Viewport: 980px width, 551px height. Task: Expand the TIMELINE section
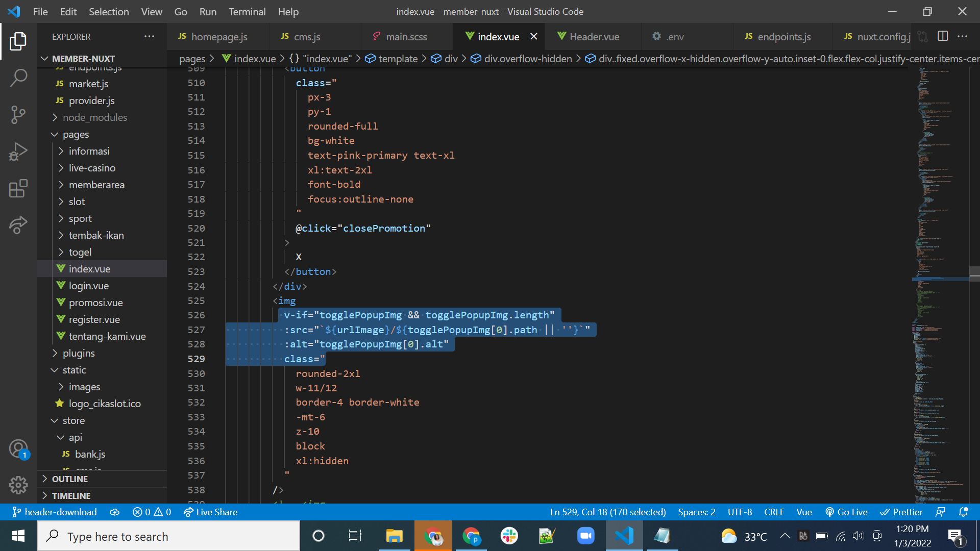click(71, 495)
